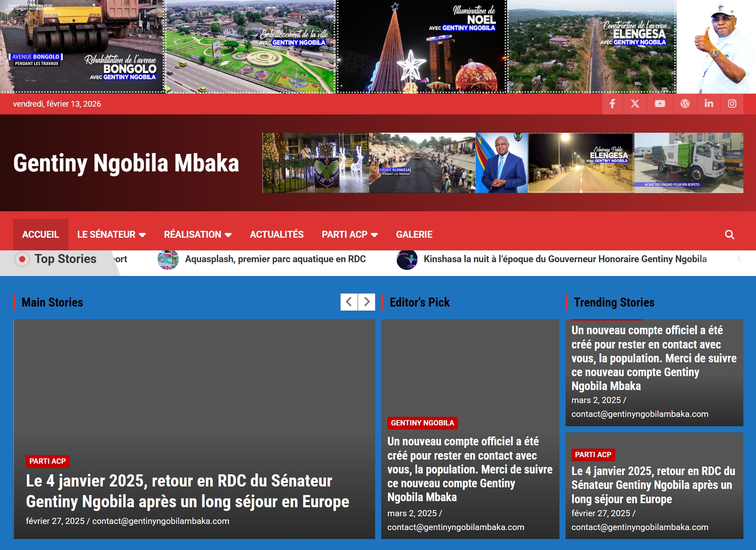Open the LinkedIn profile icon
The image size is (756, 550).
709,104
